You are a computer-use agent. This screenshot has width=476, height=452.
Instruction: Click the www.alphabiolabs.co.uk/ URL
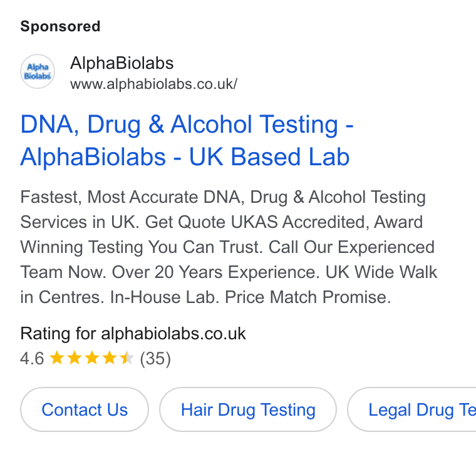pyautogui.click(x=154, y=84)
